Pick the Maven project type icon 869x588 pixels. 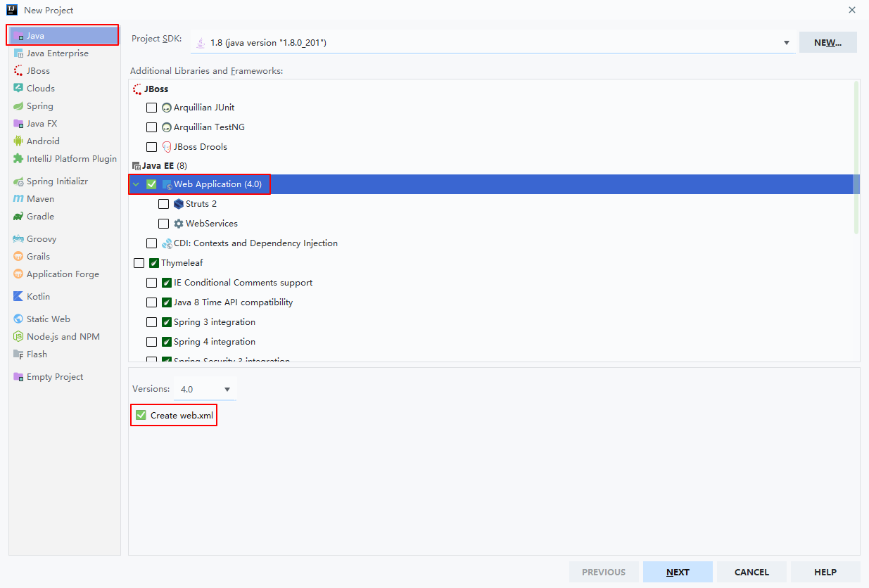coord(18,198)
